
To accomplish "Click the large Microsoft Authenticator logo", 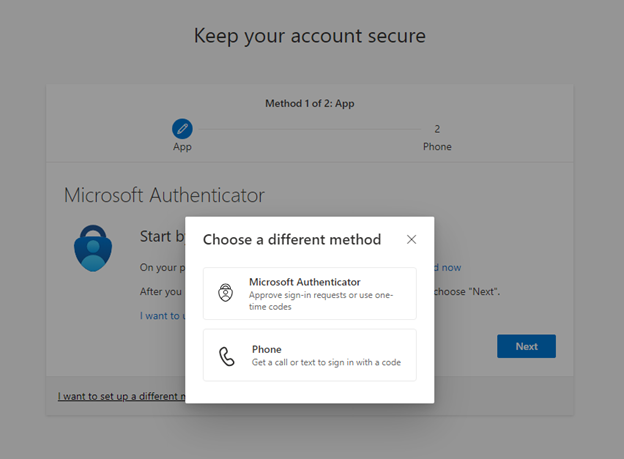I will click(93, 248).
